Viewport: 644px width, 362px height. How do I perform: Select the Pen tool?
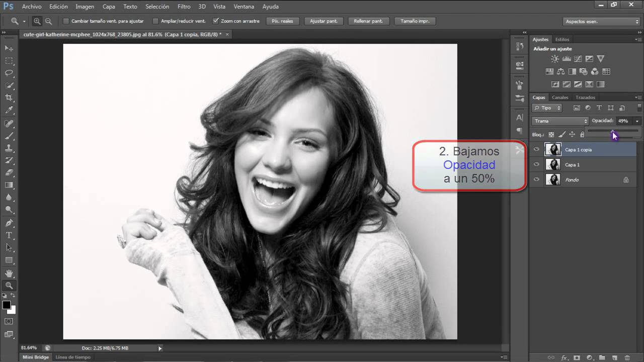pos(9,223)
